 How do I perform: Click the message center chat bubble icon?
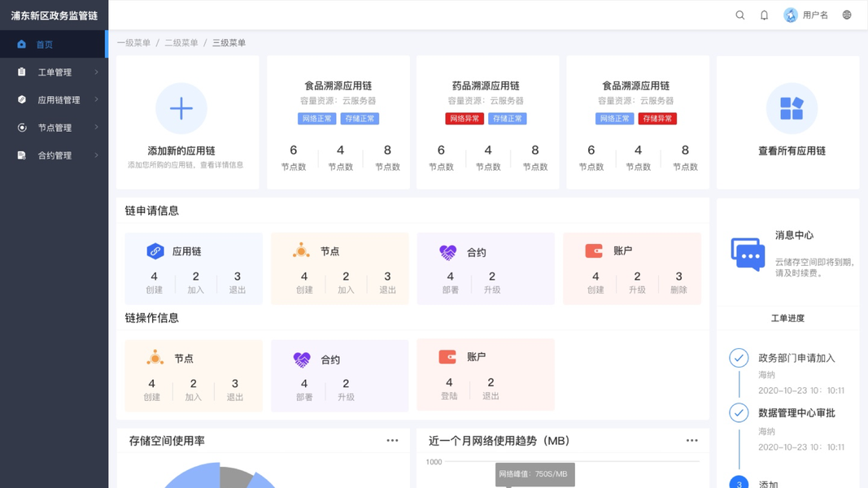point(748,254)
